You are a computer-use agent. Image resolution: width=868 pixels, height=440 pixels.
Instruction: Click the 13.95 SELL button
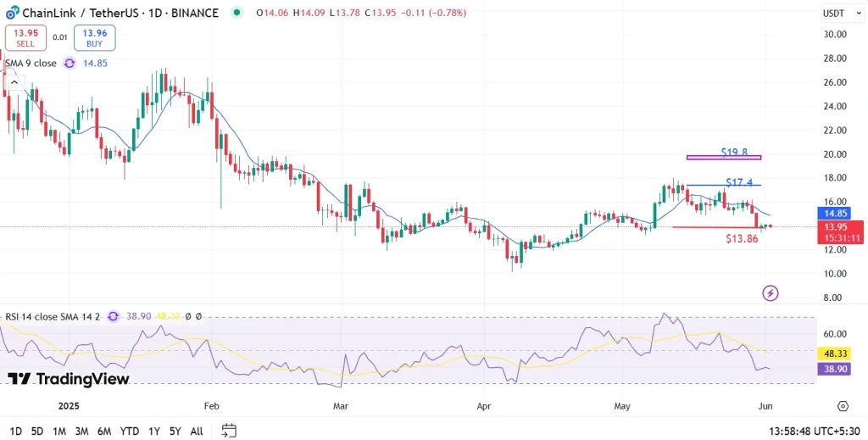[25, 37]
